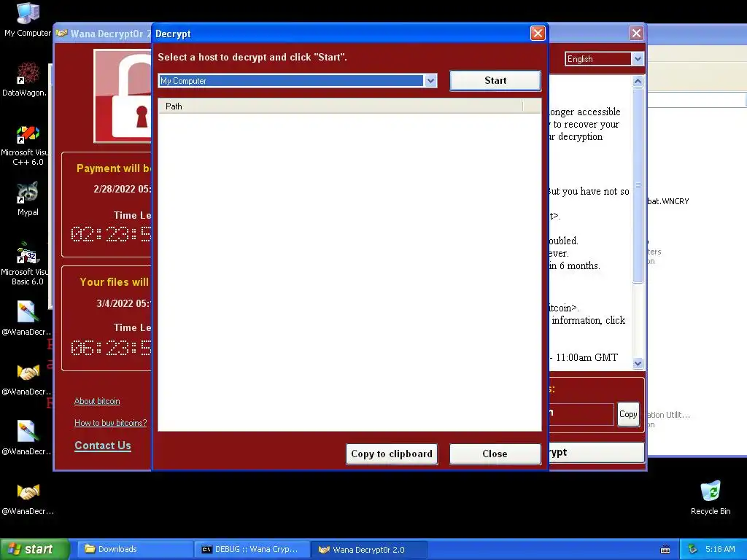
Task: Click the on-screen keyboard tray icon
Action: point(665,550)
